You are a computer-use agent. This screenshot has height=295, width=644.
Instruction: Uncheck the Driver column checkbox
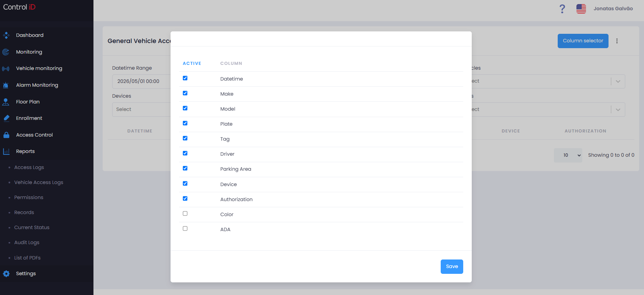click(x=185, y=153)
